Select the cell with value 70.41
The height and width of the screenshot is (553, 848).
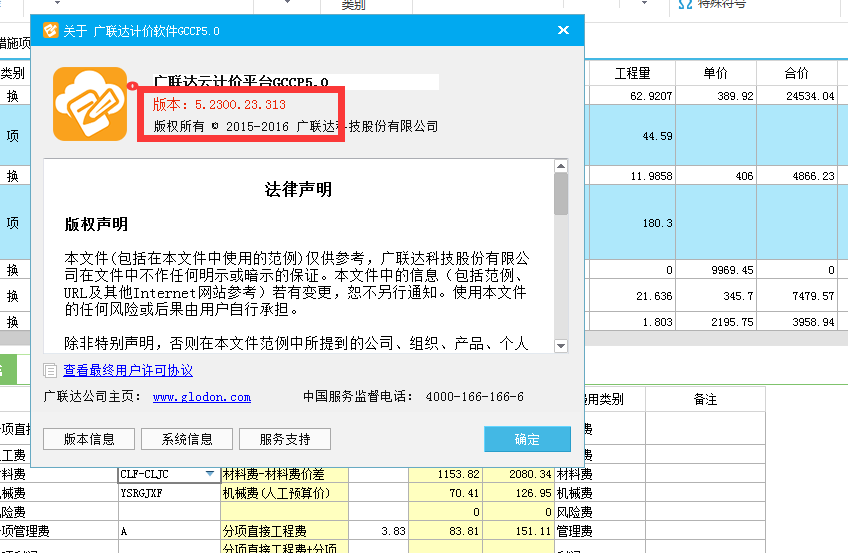445,493
